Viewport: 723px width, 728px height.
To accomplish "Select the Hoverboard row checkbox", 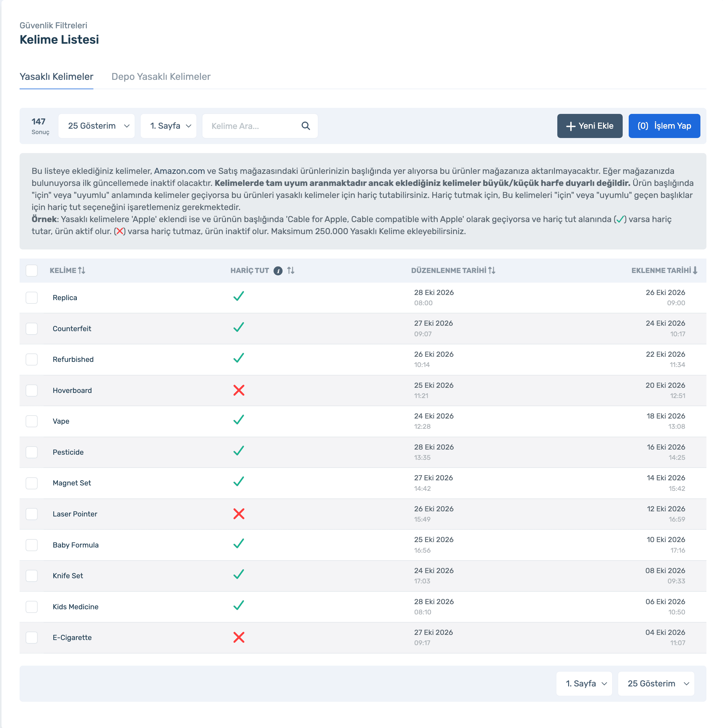I will click(32, 391).
